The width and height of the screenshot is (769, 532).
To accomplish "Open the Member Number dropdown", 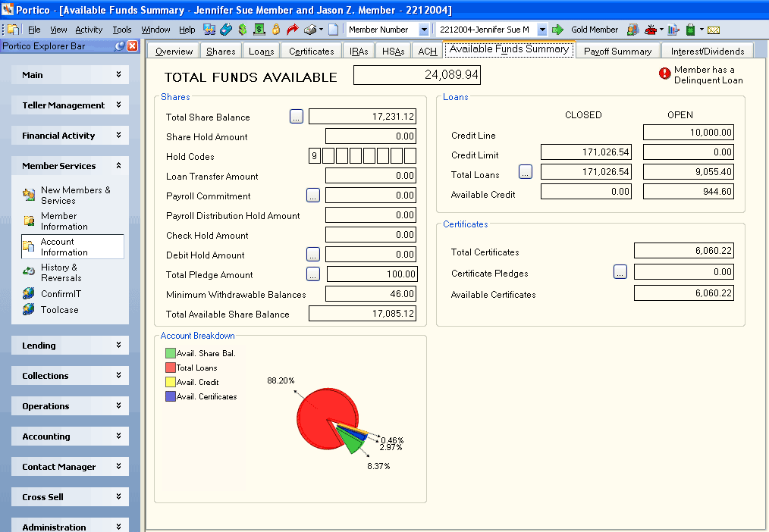I will coord(424,30).
